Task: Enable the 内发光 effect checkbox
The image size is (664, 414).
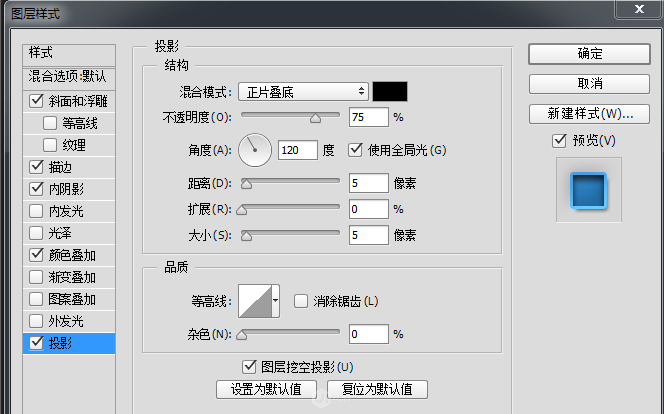Action: [x=36, y=211]
